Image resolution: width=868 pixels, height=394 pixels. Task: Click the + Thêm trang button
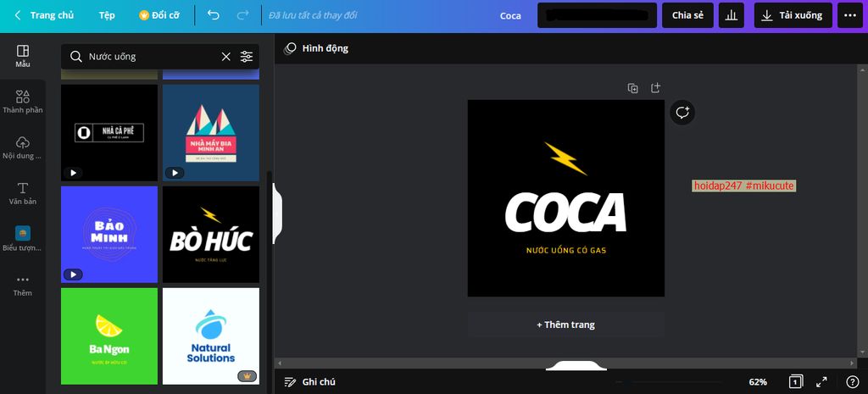coord(565,325)
